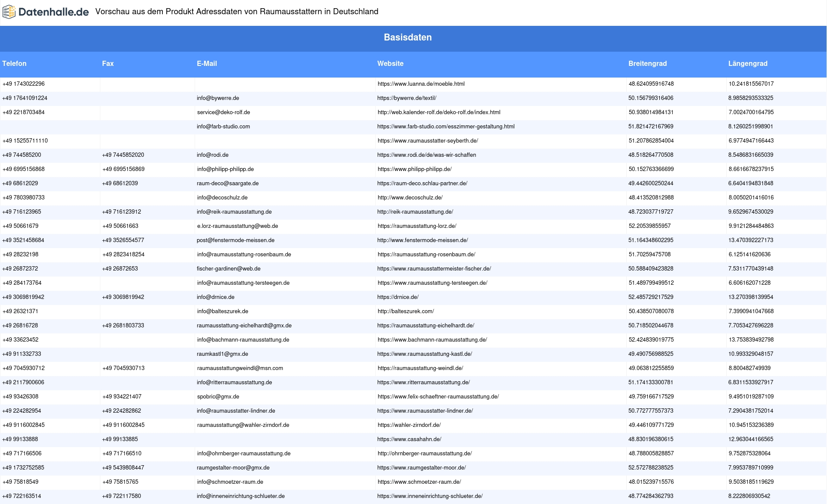Screen dimensions: 827x504
Task: Open raumausstattung-weindl.de website
Action: pos(420,368)
